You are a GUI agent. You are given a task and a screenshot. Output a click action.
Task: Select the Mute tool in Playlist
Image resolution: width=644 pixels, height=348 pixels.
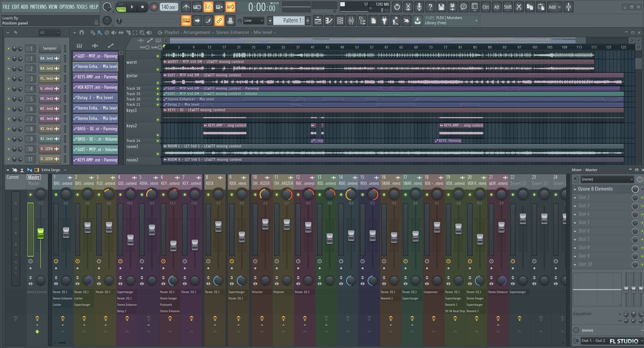(114, 32)
